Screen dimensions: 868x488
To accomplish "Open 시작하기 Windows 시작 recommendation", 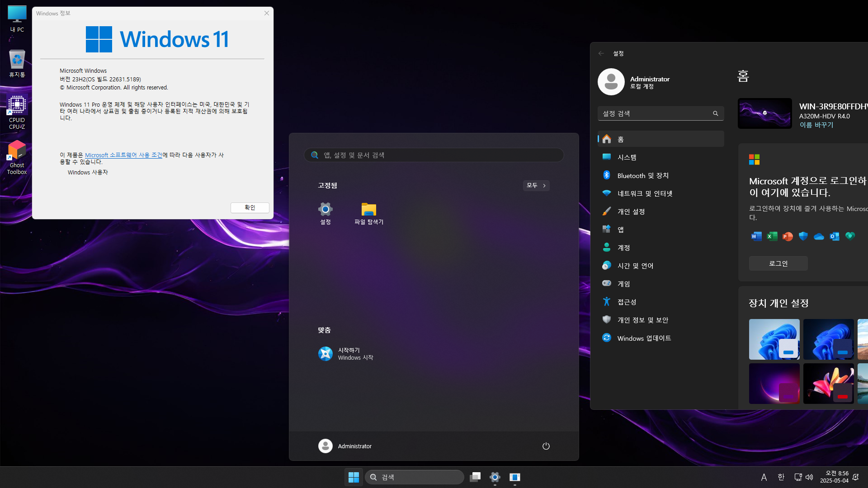I will 346,354.
